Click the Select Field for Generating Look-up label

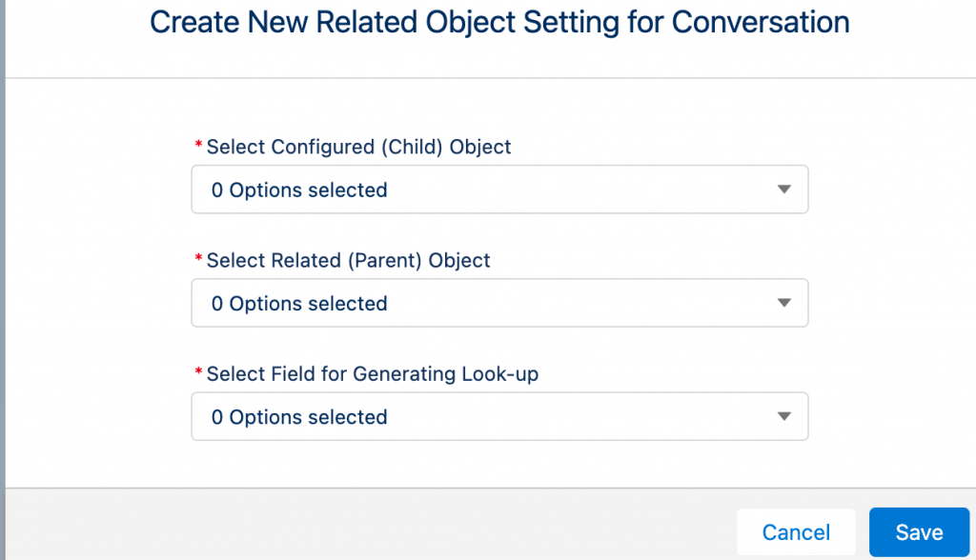click(x=370, y=373)
